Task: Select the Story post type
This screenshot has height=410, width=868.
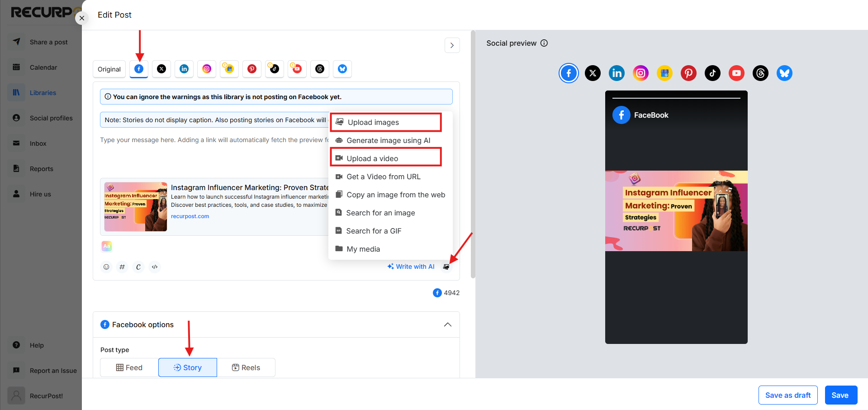Action: (x=188, y=367)
